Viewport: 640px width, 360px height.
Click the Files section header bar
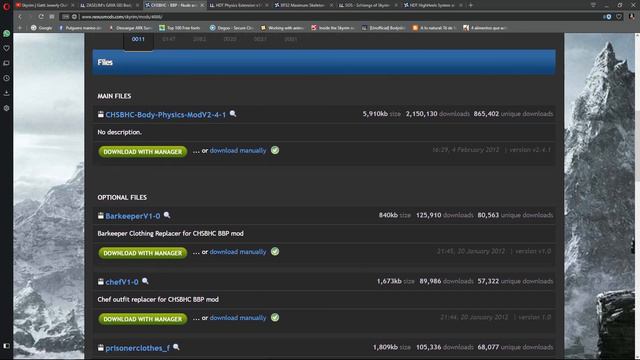(x=324, y=62)
